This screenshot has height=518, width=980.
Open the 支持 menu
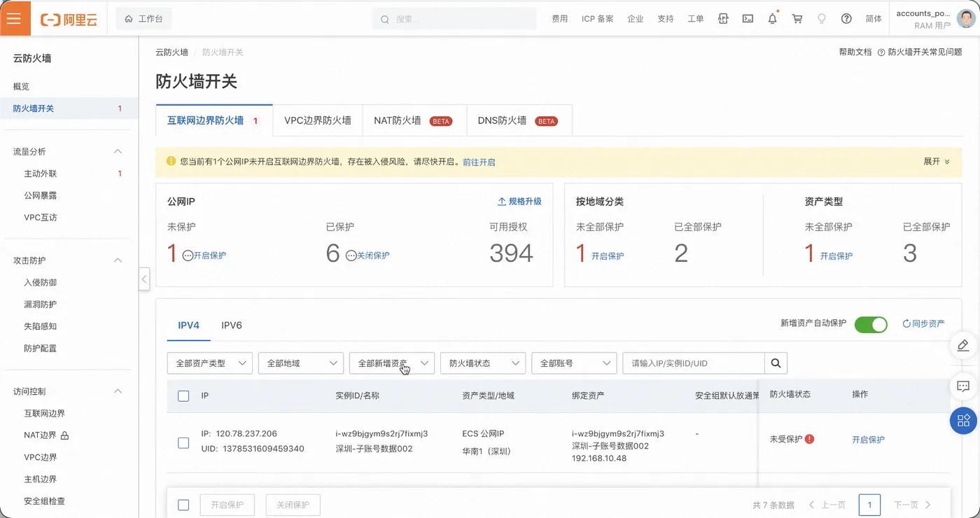(666, 19)
